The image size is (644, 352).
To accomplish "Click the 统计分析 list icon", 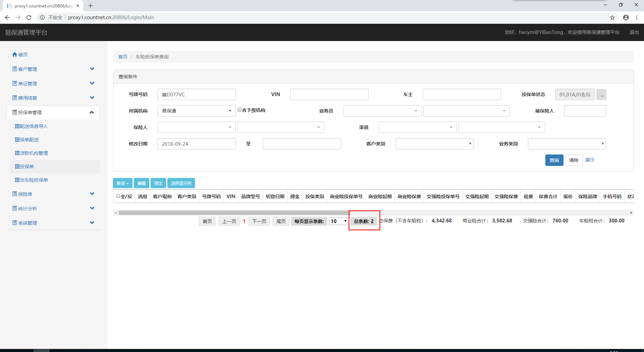I will (x=14, y=208).
